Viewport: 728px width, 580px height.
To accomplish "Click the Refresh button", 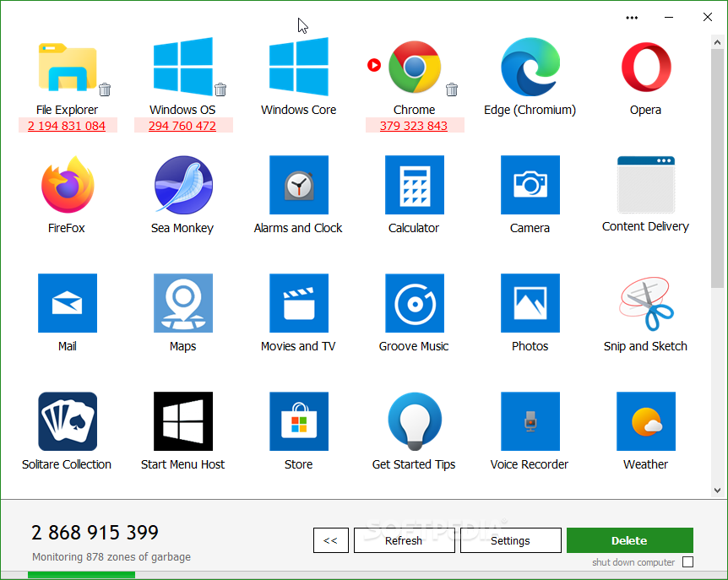I will pos(404,540).
